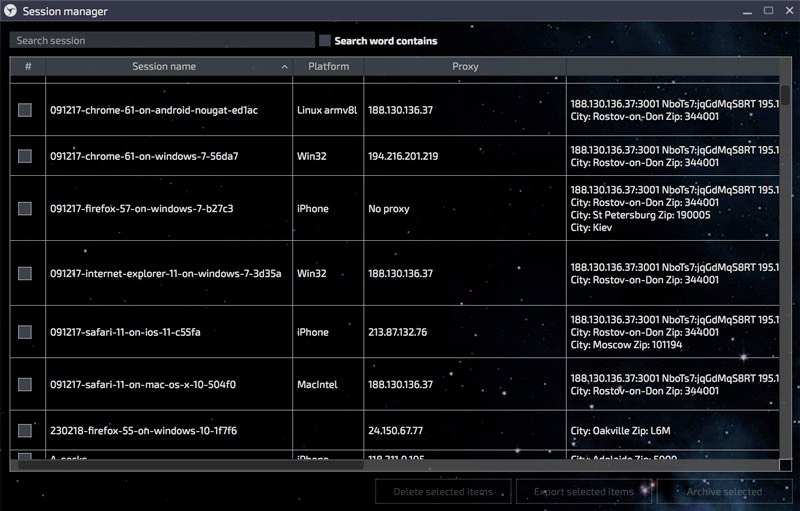Click the City: St Petersburg Zip: 190005 text
The width and height of the screenshot is (800, 511).
[640, 215]
